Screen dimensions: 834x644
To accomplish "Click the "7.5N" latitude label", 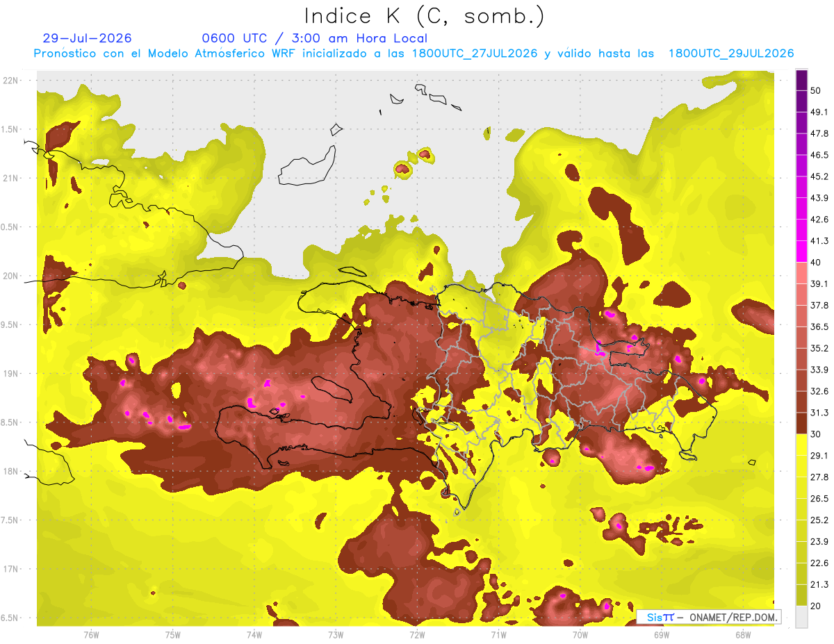I will [10, 520].
